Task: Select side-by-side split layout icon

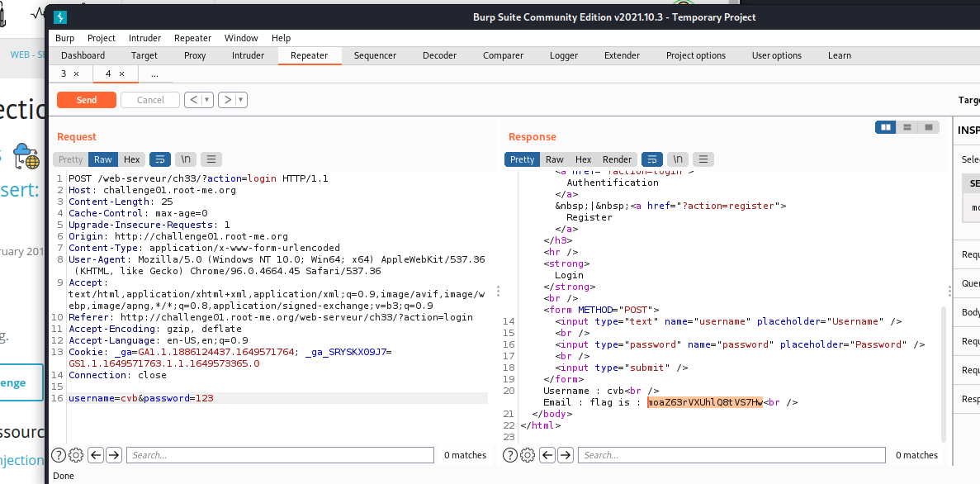Action: pos(886,127)
